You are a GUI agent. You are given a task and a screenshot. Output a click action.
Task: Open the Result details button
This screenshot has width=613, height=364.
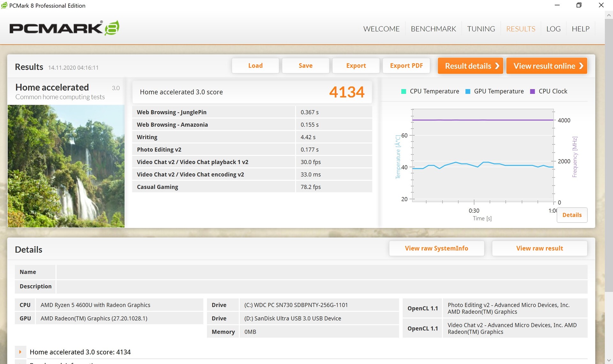point(470,66)
